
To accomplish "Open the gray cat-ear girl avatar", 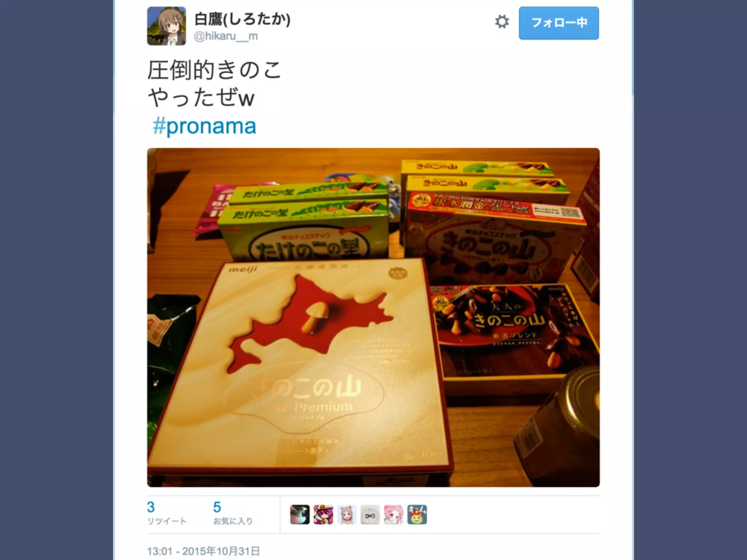I will tap(347, 514).
